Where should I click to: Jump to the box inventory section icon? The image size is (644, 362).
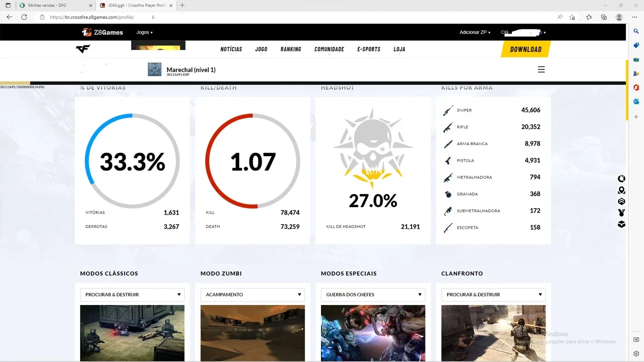tap(621, 224)
